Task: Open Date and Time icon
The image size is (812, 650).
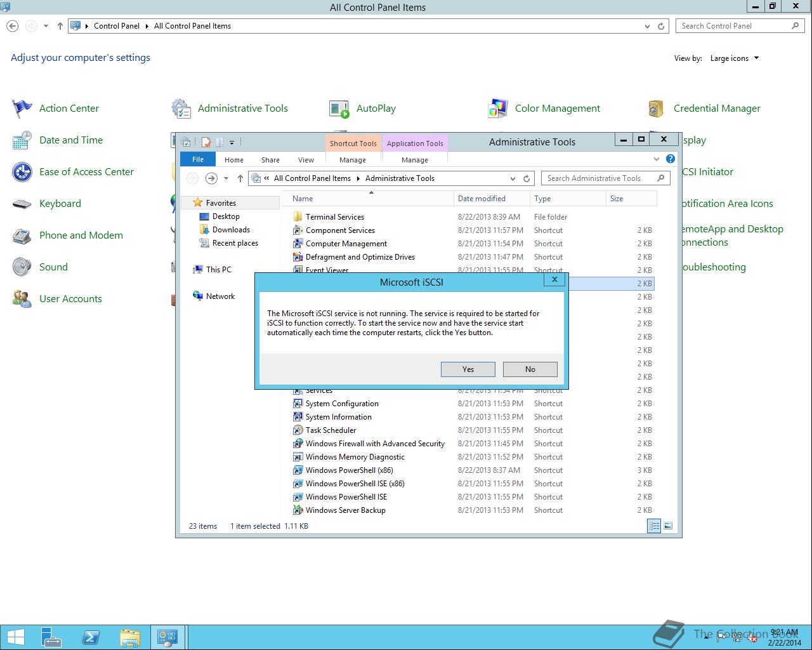Action: coord(22,140)
